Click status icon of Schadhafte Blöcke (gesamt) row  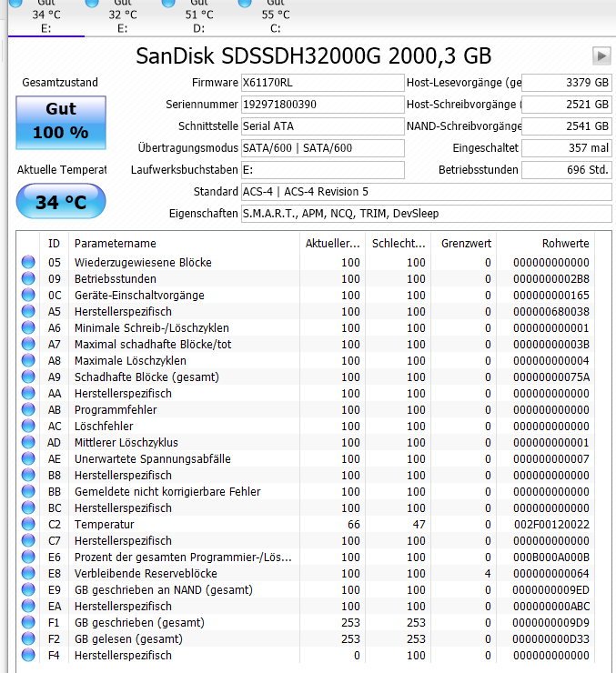tap(28, 377)
